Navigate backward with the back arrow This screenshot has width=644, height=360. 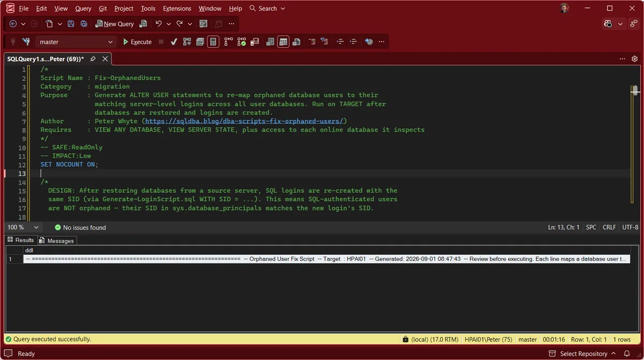click(x=13, y=24)
